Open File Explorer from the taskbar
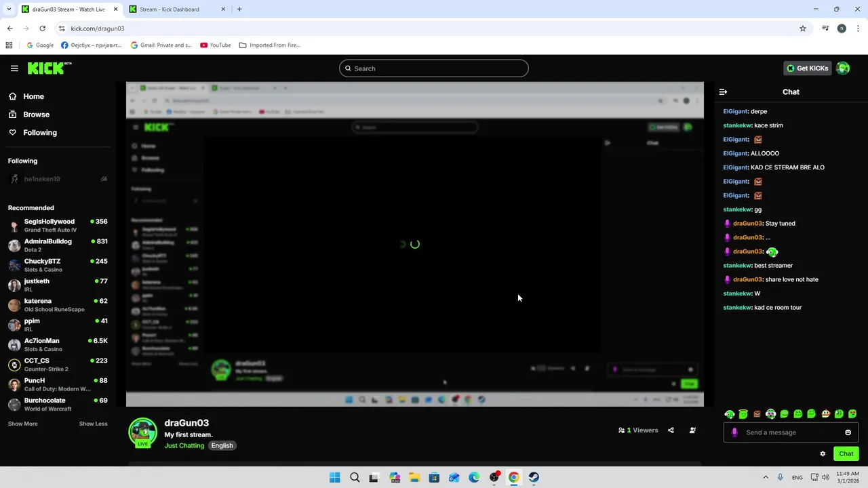This screenshot has width=868, height=488. pos(414,478)
